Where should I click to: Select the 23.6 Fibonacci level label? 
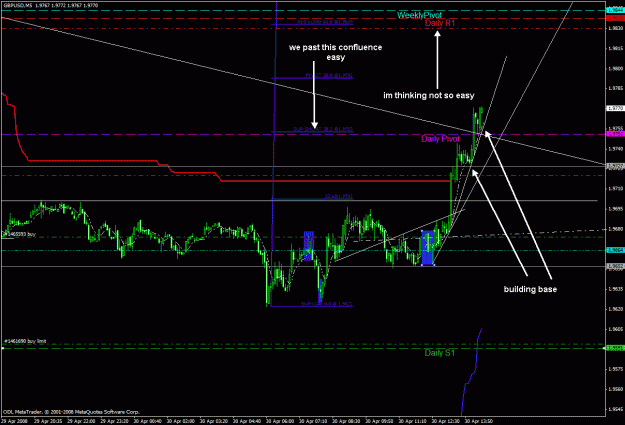(x=338, y=197)
